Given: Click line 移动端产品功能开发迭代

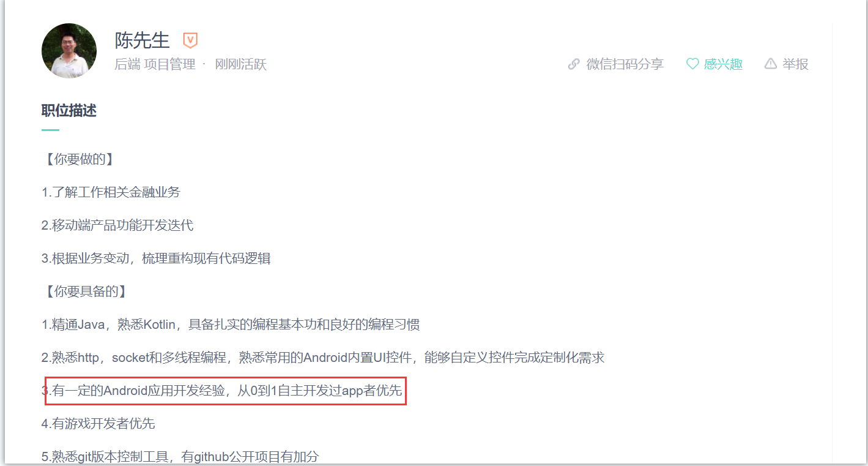Looking at the screenshot, I should tap(117, 225).
